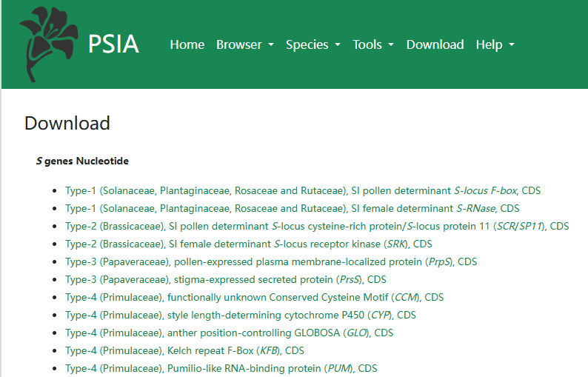This screenshot has height=377, width=588.
Task: Download Type-4 Pumilio-like PUM CDS
Action: pyautogui.click(x=221, y=368)
